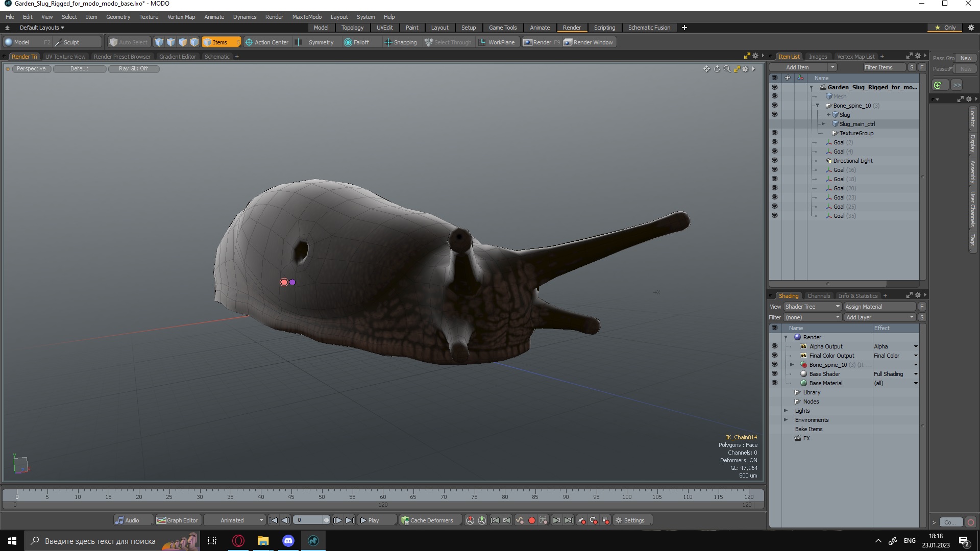The height and width of the screenshot is (551, 980).
Task: Go to first frame
Action: click(x=273, y=520)
